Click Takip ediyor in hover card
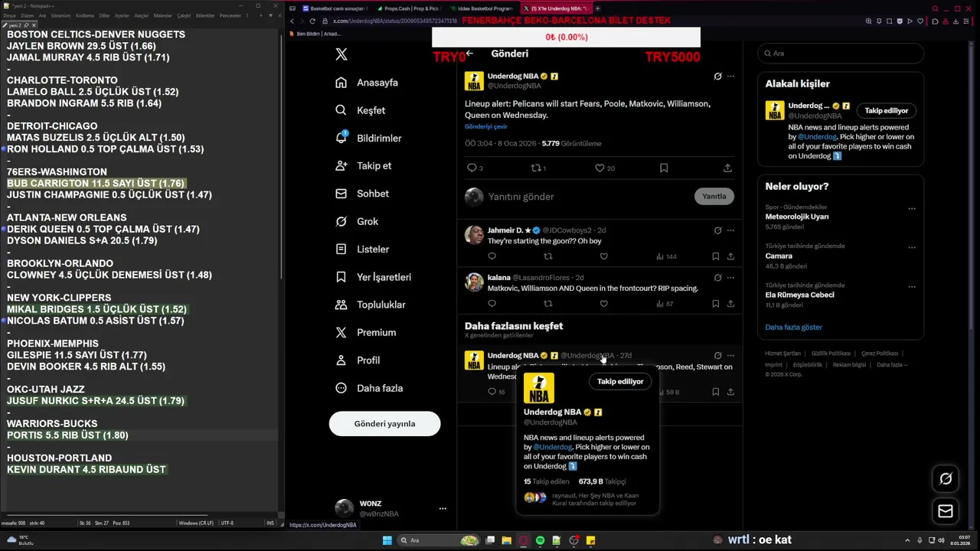This screenshot has width=980, height=551. [x=620, y=381]
